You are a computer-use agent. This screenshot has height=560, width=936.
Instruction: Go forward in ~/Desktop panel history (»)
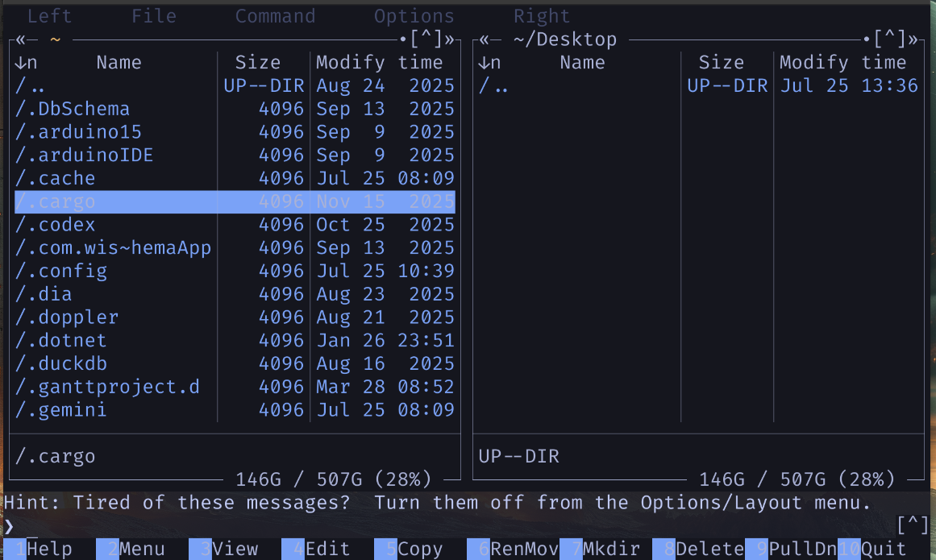tap(913, 39)
